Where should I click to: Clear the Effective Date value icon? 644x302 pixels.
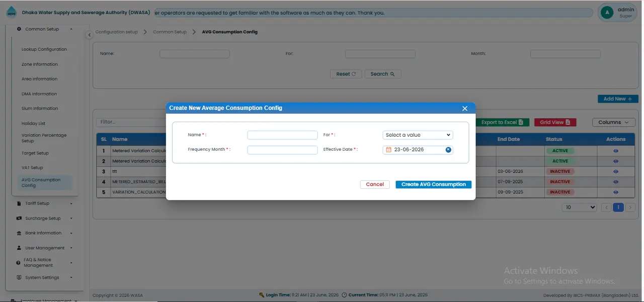pyautogui.click(x=448, y=150)
